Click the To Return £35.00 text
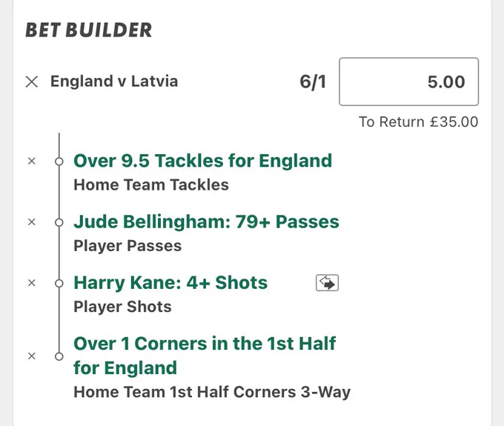 tap(419, 122)
